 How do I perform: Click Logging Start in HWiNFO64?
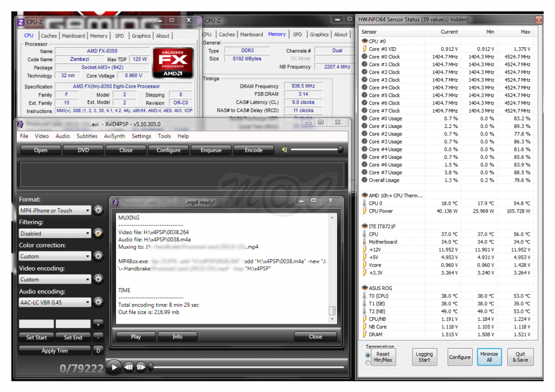pyautogui.click(x=424, y=357)
